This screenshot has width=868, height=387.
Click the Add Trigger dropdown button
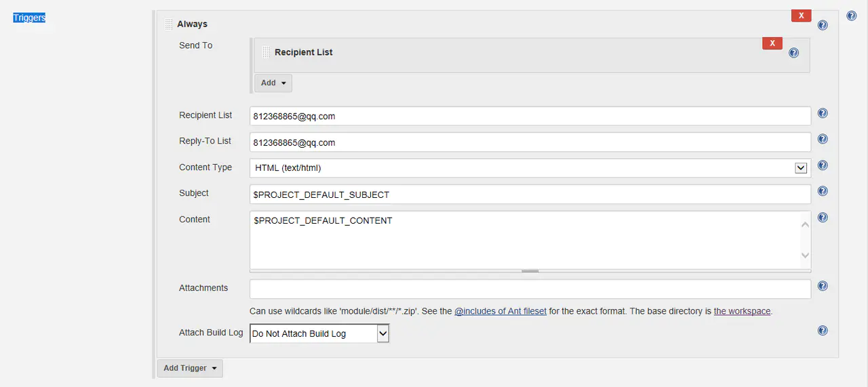(x=190, y=368)
